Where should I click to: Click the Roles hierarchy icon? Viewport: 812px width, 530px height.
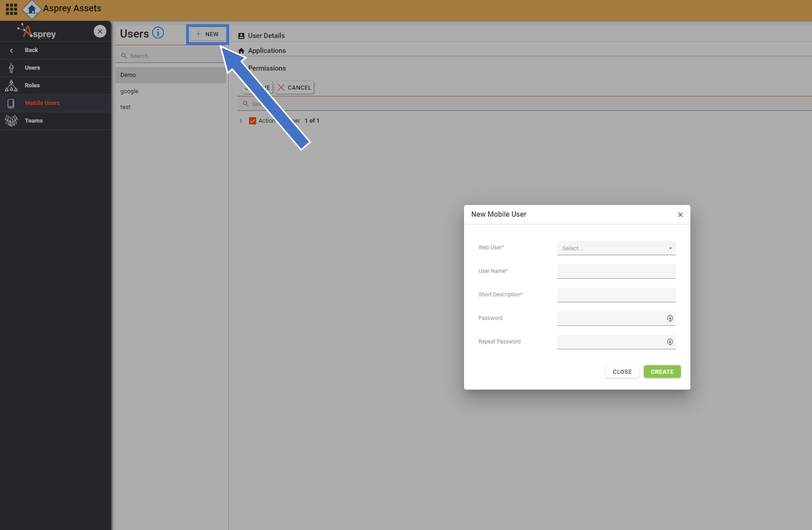11,86
